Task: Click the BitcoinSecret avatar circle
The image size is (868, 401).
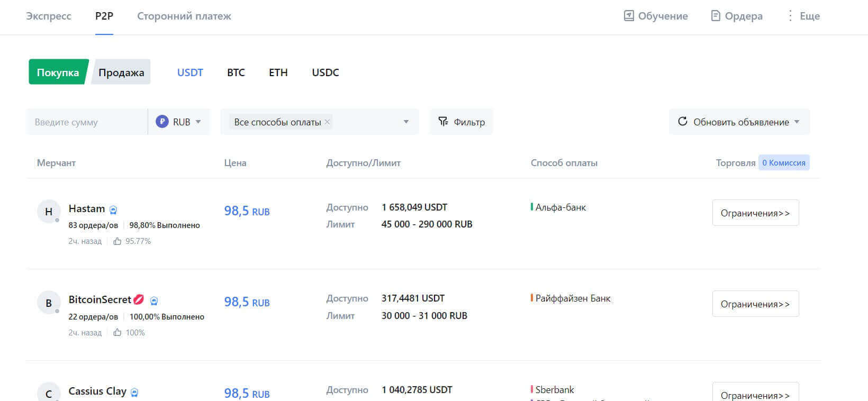Action: coord(49,303)
